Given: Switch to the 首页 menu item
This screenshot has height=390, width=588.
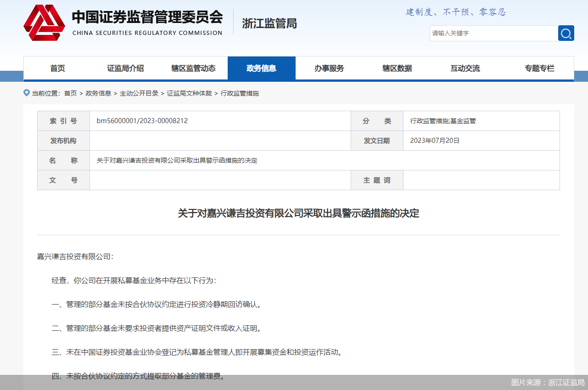Looking at the screenshot, I should pyautogui.click(x=58, y=68).
